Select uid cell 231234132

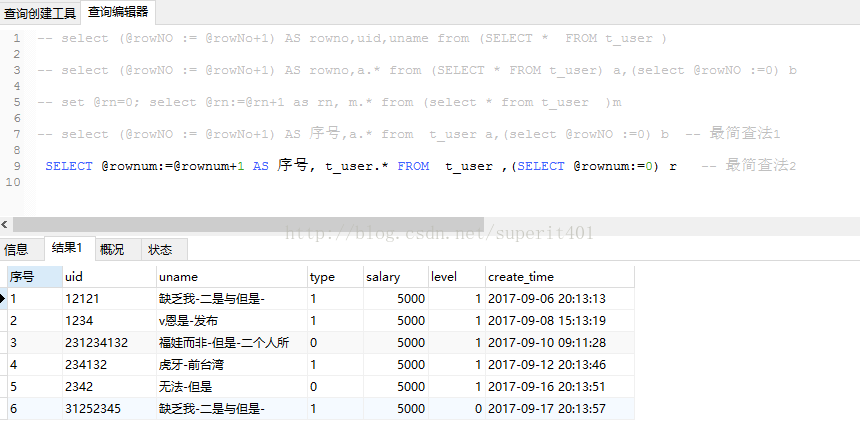(109, 342)
